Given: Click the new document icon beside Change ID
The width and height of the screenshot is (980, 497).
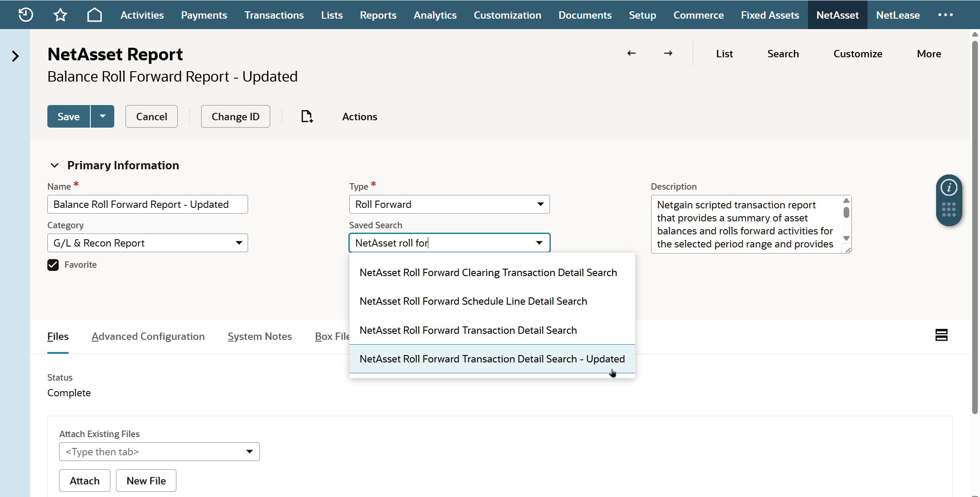Looking at the screenshot, I should pos(307,116).
